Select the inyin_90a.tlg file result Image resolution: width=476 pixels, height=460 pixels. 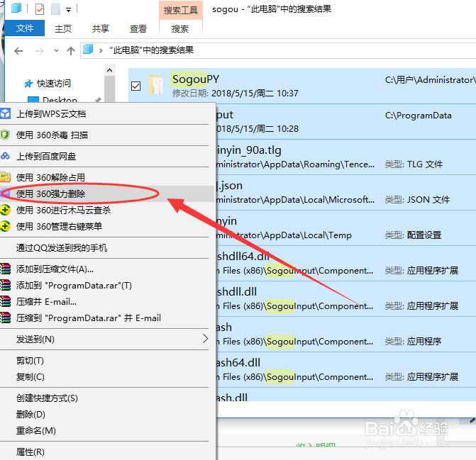coord(346,157)
